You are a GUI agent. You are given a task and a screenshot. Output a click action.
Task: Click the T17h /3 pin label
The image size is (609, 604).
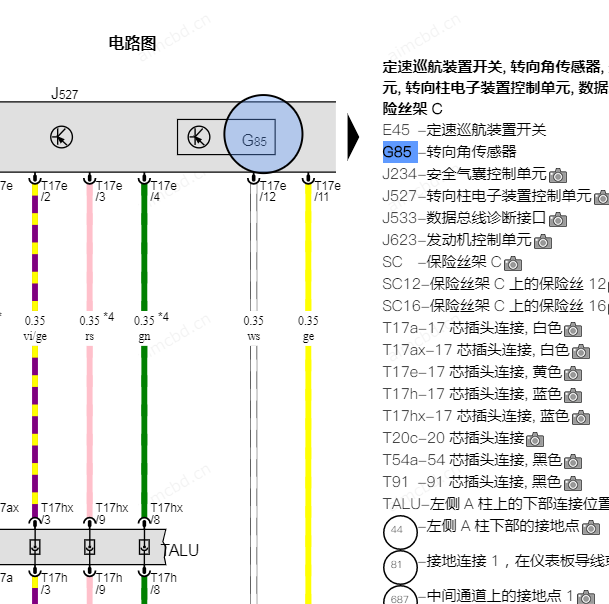click(x=54, y=583)
